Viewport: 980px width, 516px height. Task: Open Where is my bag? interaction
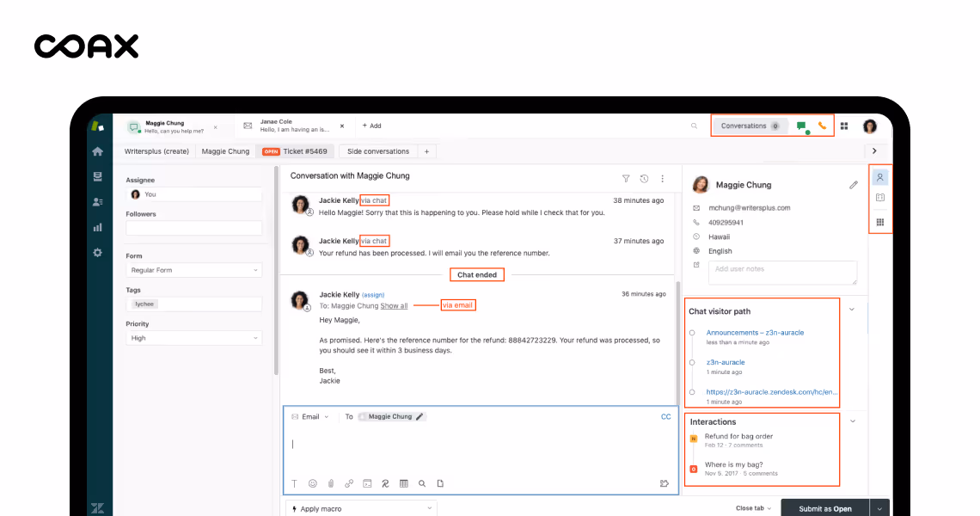[734, 464]
